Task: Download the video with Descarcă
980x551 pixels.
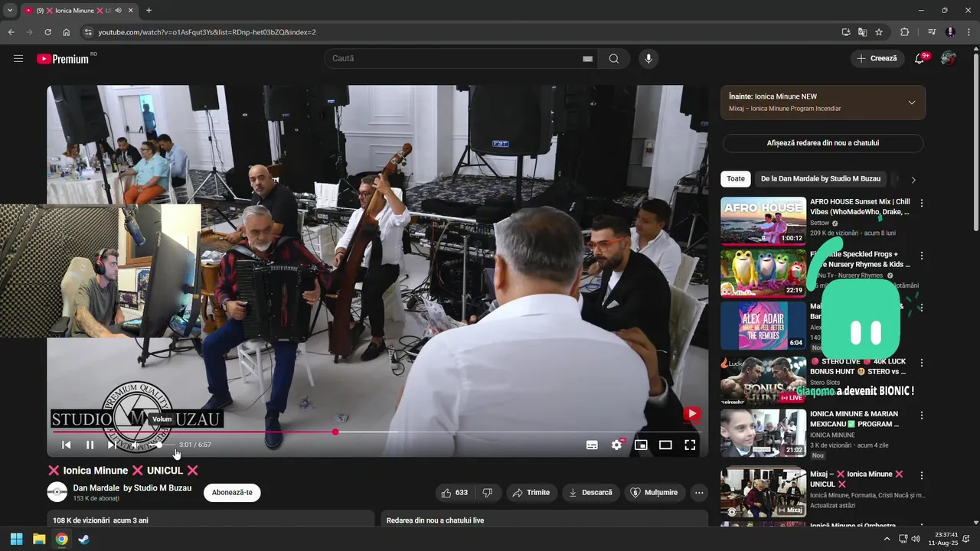Action: [x=590, y=493]
